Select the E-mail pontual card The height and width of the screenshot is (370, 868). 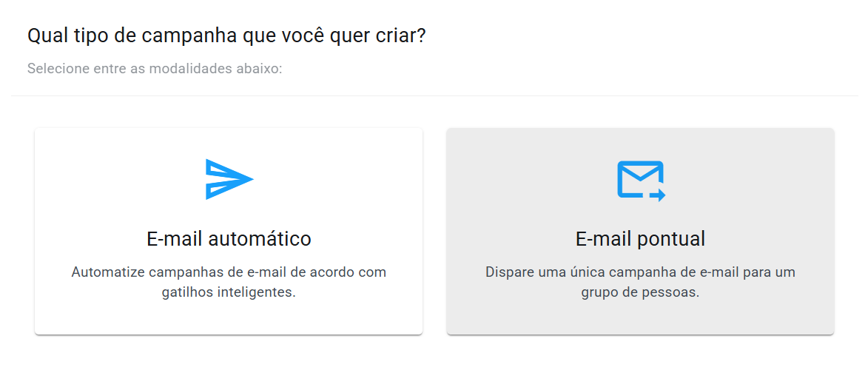[640, 230]
